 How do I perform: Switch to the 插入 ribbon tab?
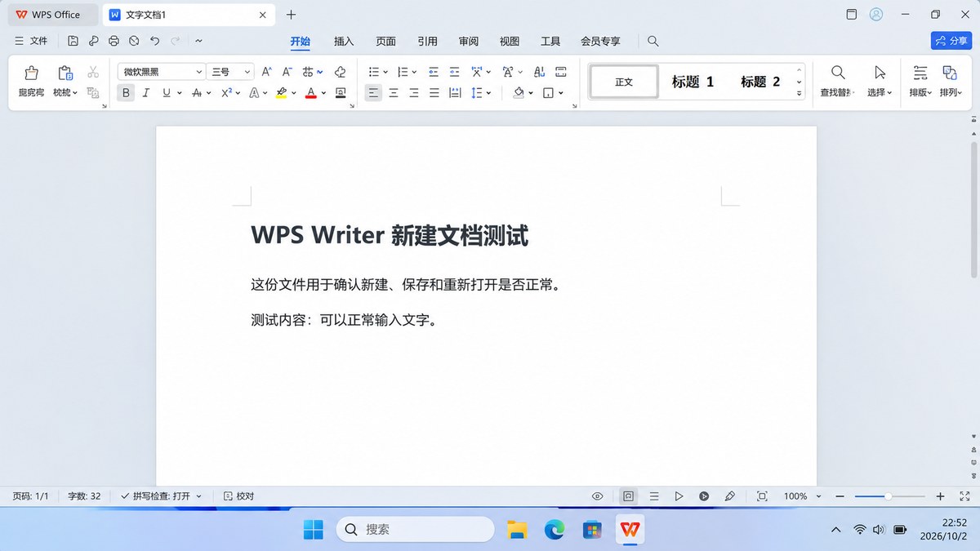pos(344,41)
